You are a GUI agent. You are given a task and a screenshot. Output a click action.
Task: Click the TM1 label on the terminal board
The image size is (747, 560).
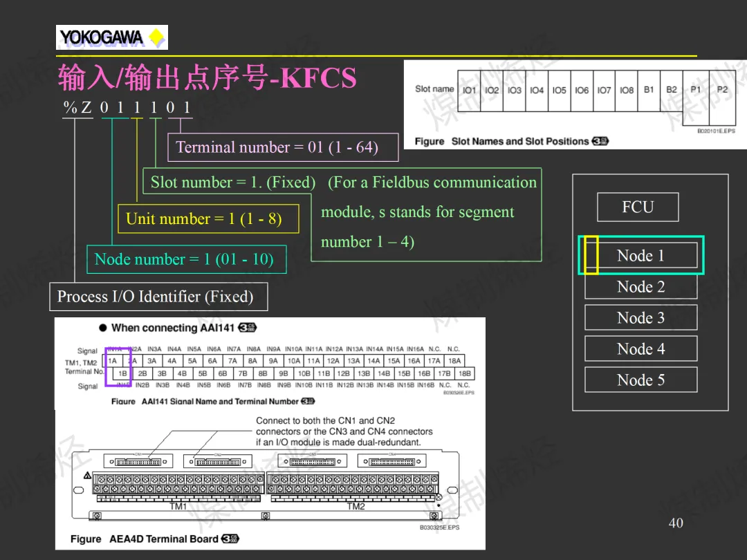tap(178, 506)
